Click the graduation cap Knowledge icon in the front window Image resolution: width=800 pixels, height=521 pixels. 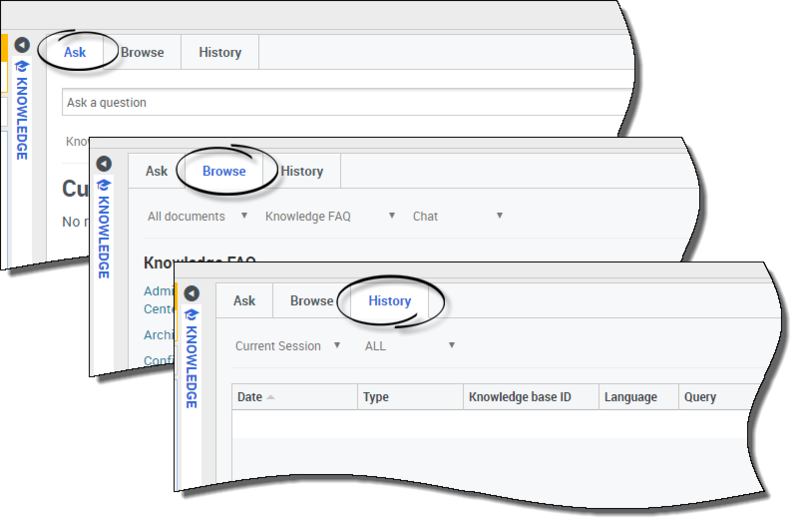pos(192,315)
